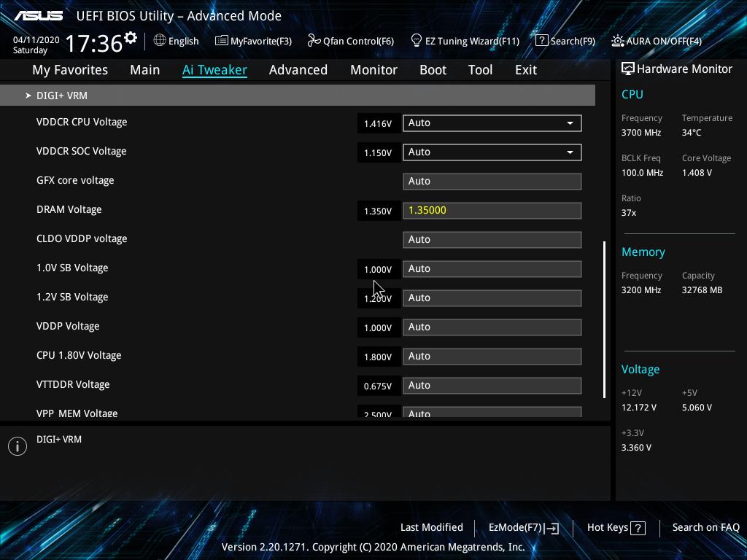Click the EzMode exit arrow icon
Screen dimensions: 747x560
(x=551, y=528)
